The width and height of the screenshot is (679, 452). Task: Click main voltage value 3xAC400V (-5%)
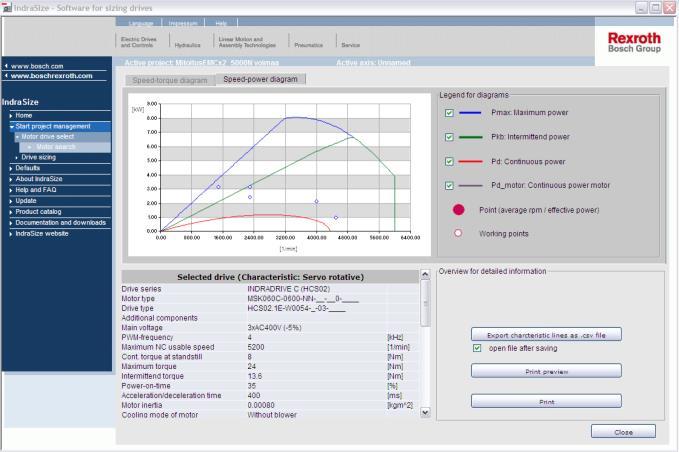tap(274, 328)
